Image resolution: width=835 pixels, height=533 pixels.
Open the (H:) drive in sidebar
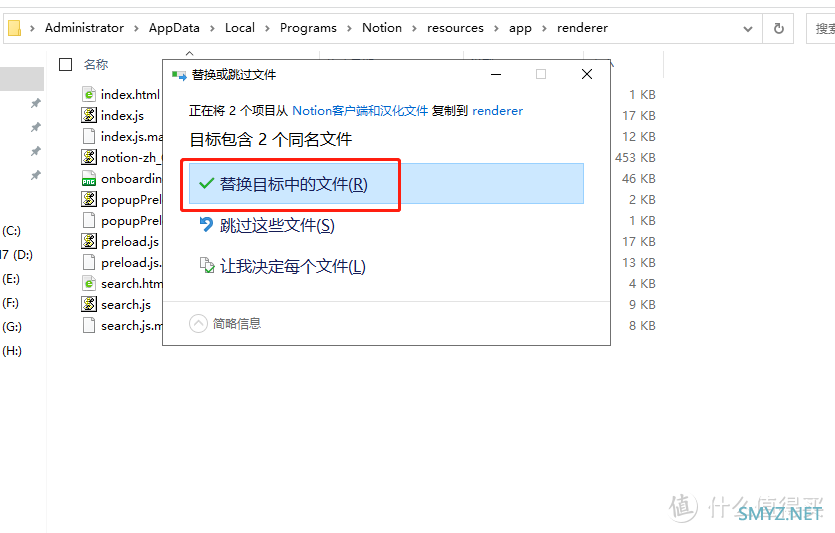(x=12, y=351)
